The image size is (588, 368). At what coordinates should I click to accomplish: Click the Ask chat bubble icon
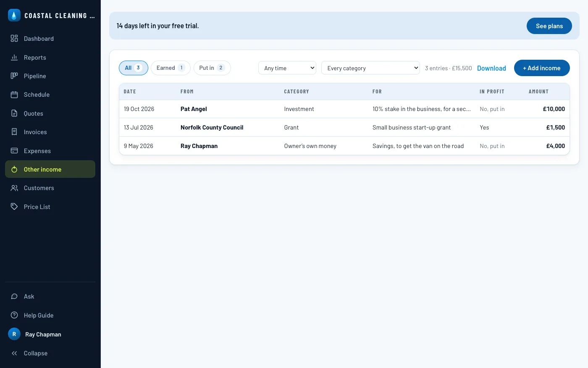(14, 297)
